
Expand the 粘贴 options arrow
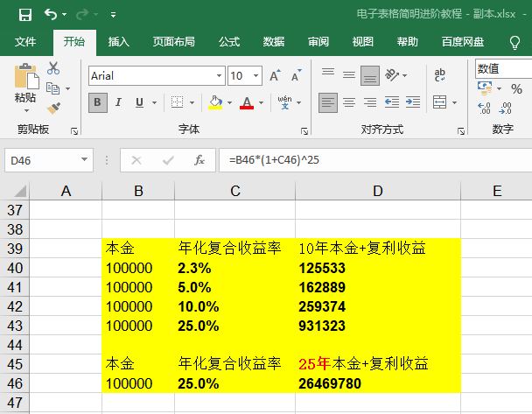click(26, 110)
